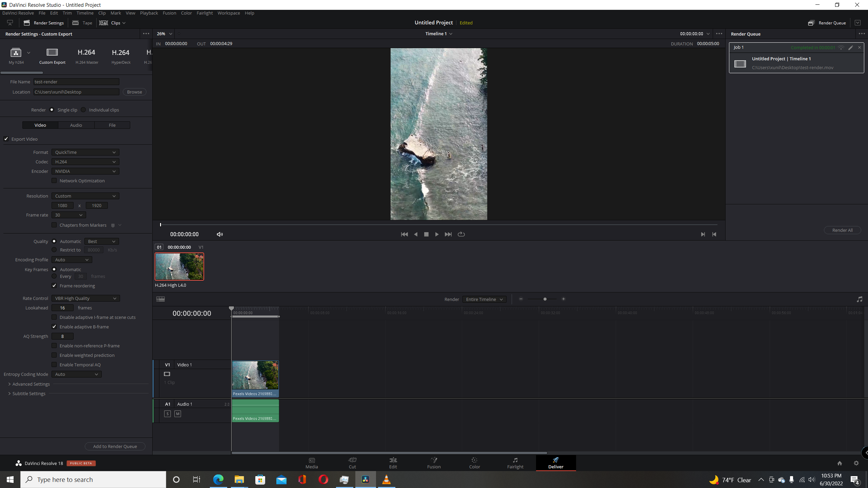Open the Rate Control dropdown

[x=86, y=298]
